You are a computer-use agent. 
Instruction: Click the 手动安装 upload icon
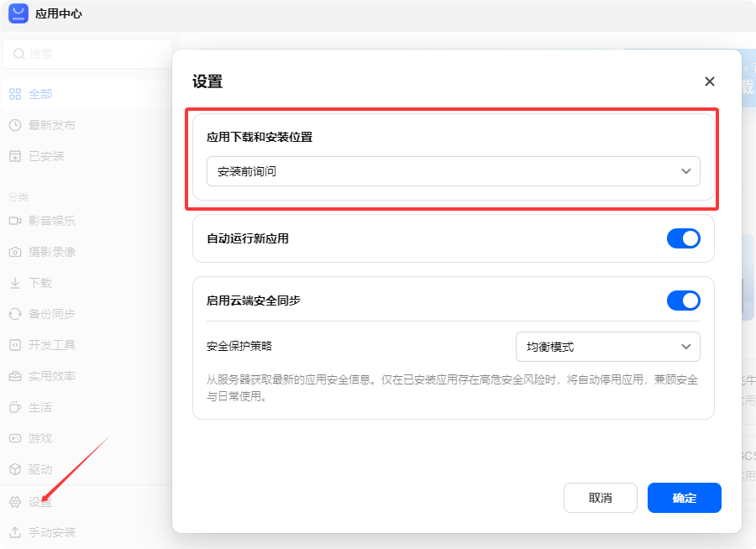coord(15,532)
